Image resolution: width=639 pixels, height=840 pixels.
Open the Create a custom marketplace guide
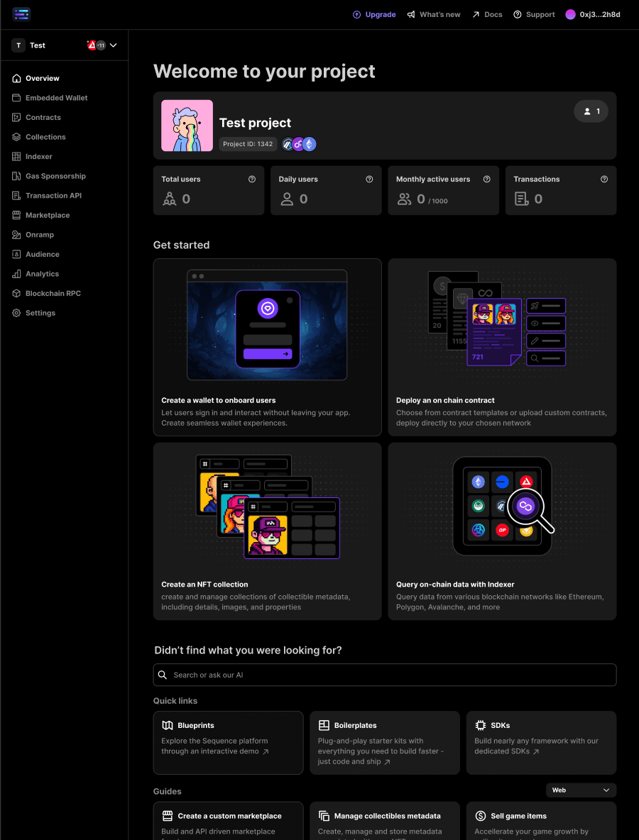tap(229, 821)
